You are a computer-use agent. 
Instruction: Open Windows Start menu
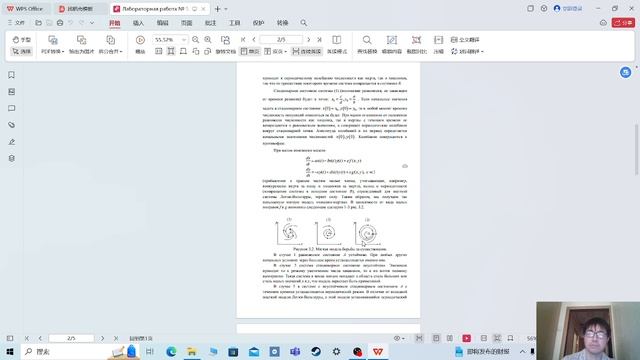(10, 351)
